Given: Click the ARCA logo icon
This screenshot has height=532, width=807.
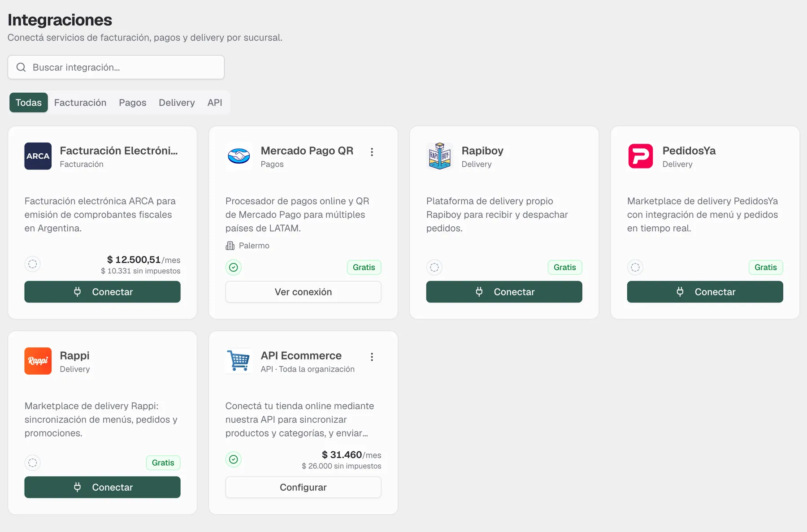Looking at the screenshot, I should tap(38, 156).
